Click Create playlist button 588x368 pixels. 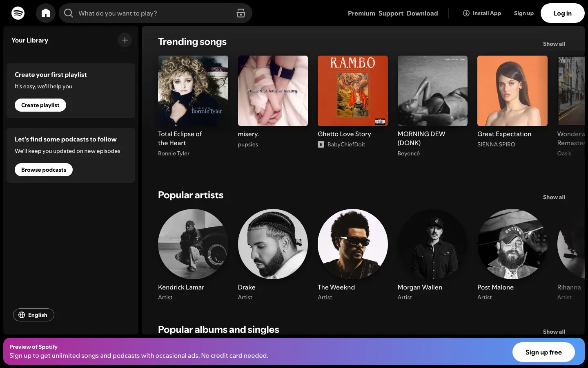[x=40, y=105]
